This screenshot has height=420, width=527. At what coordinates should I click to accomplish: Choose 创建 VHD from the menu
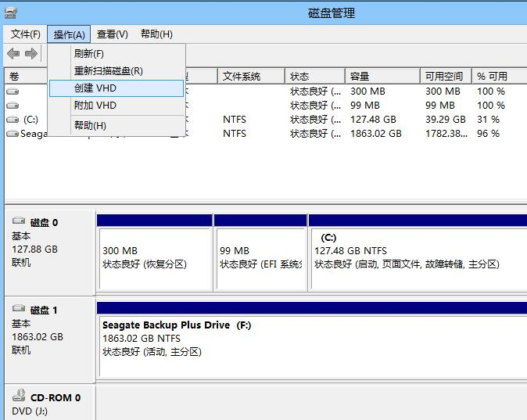[x=95, y=88]
